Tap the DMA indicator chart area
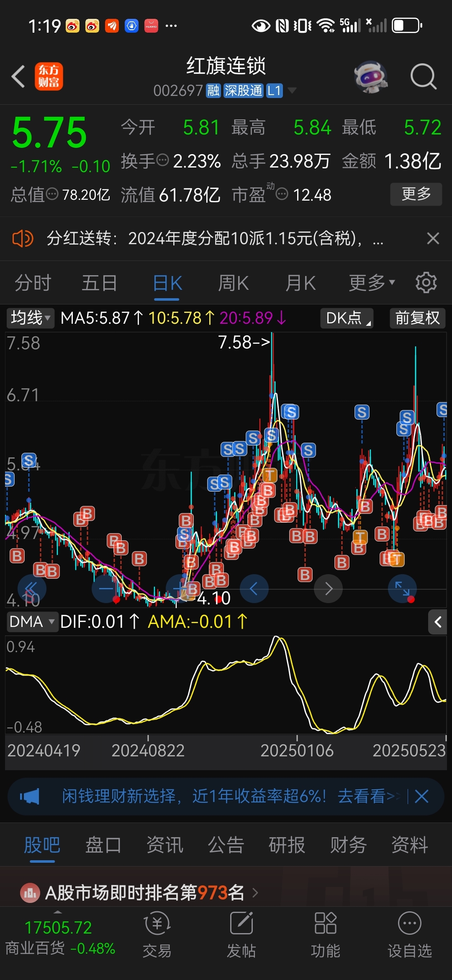452x980 pixels. point(226,685)
